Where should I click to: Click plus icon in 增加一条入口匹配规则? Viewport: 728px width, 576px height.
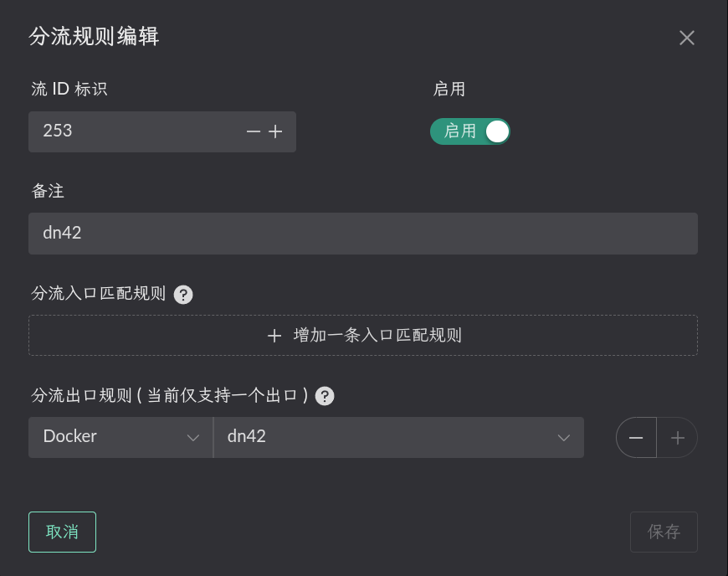click(274, 336)
